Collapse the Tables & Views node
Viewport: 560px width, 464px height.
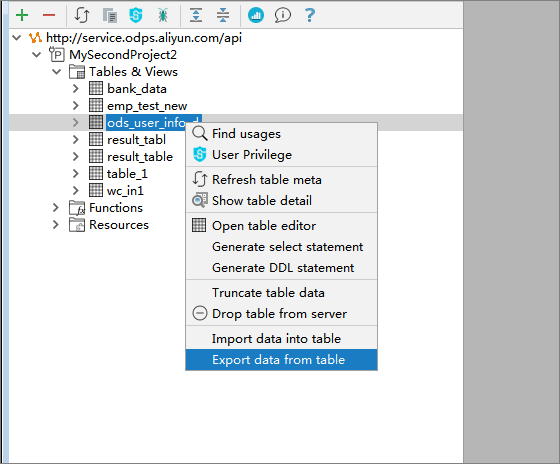click(57, 71)
